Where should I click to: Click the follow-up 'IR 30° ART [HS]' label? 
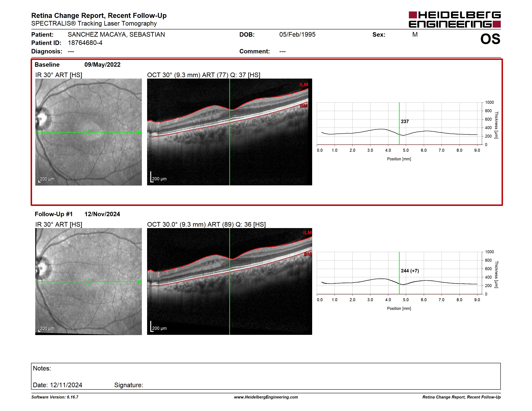pos(59,224)
